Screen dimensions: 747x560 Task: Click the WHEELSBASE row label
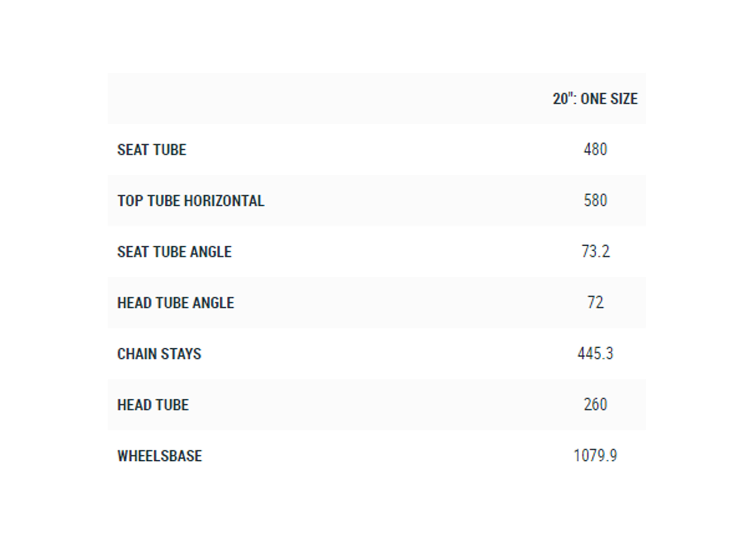[x=159, y=456]
